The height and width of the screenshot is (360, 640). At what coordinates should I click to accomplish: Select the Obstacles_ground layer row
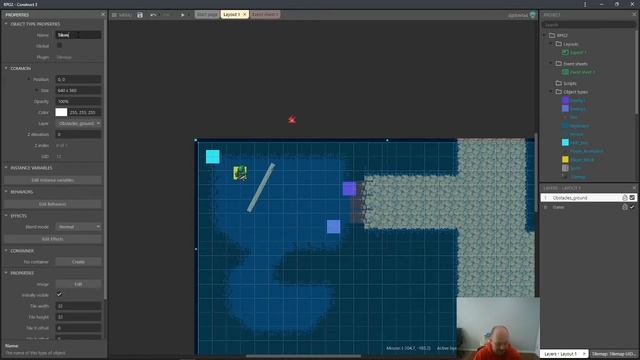click(x=588, y=198)
